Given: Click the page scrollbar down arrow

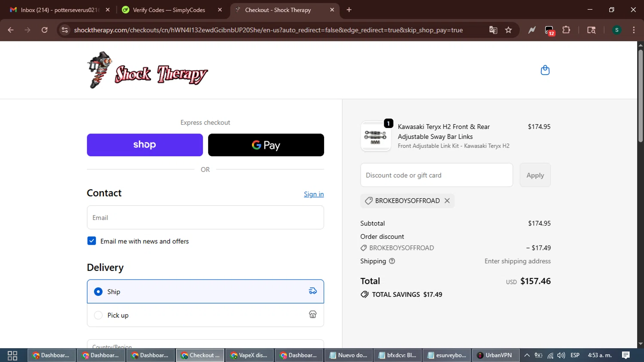Looking at the screenshot, I should tap(640, 344).
